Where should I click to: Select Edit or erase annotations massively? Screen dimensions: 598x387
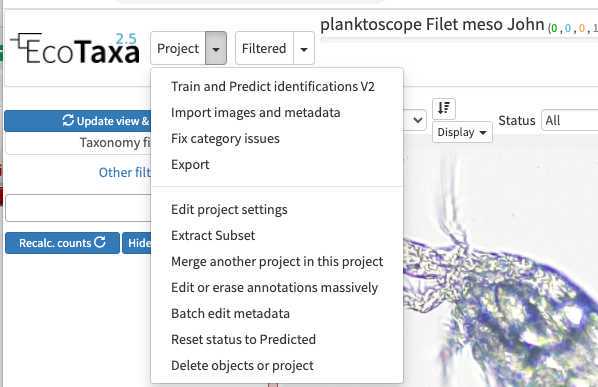[x=274, y=287]
